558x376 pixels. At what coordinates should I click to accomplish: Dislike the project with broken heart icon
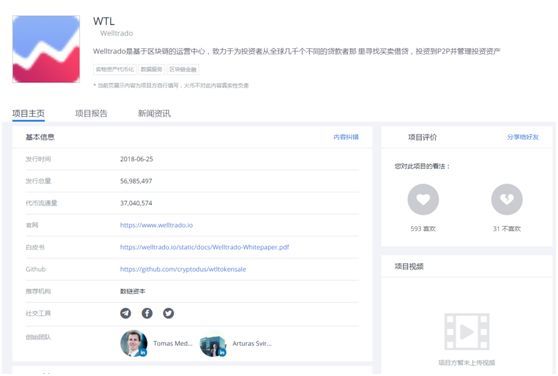tap(507, 199)
